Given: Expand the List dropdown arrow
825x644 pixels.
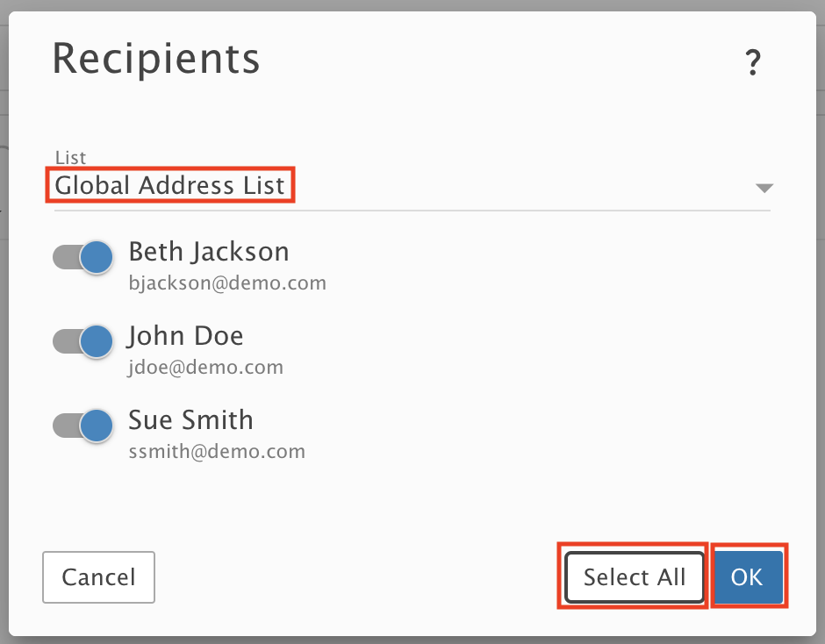Looking at the screenshot, I should tap(764, 188).
